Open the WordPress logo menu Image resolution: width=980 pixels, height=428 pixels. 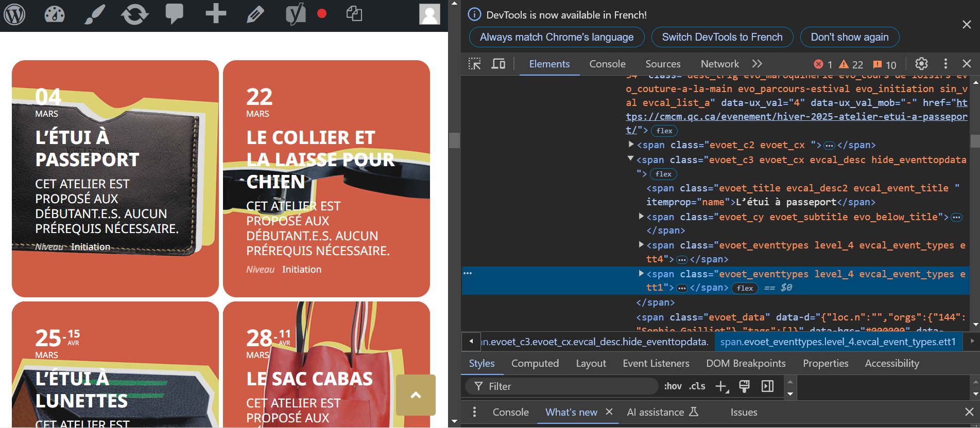[14, 14]
